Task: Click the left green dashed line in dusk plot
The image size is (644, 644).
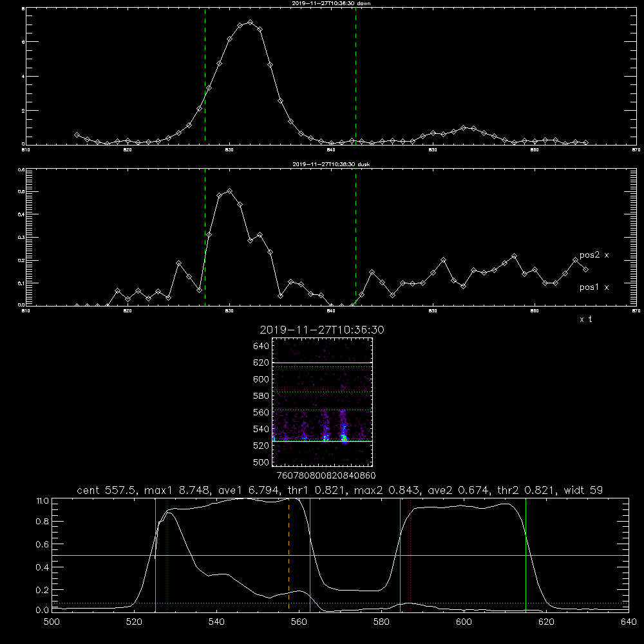Action: click(x=205, y=237)
